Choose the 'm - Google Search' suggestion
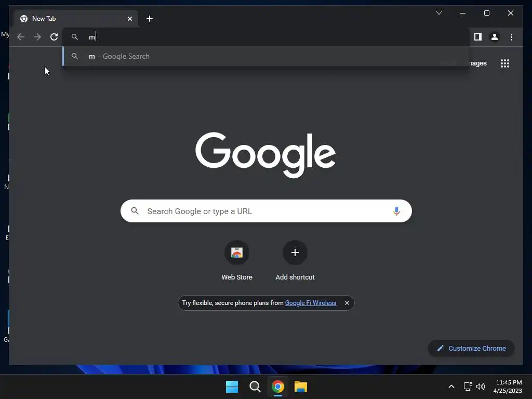 [267, 56]
